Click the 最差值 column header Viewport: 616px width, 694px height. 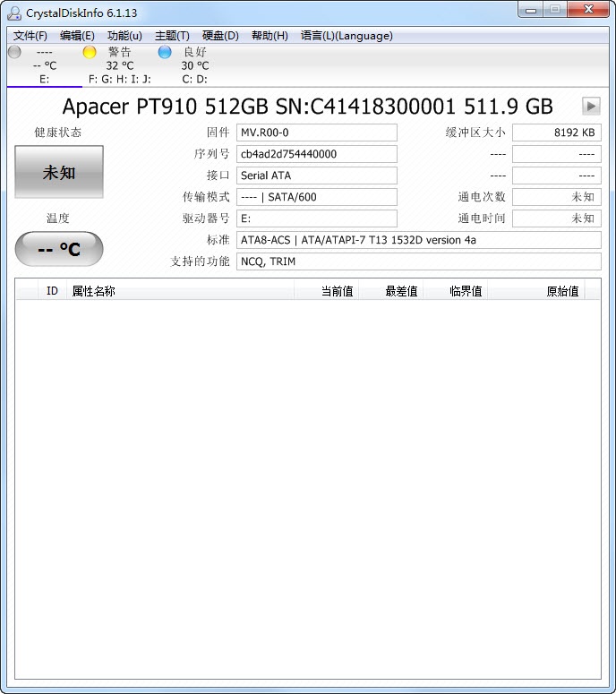(x=390, y=291)
